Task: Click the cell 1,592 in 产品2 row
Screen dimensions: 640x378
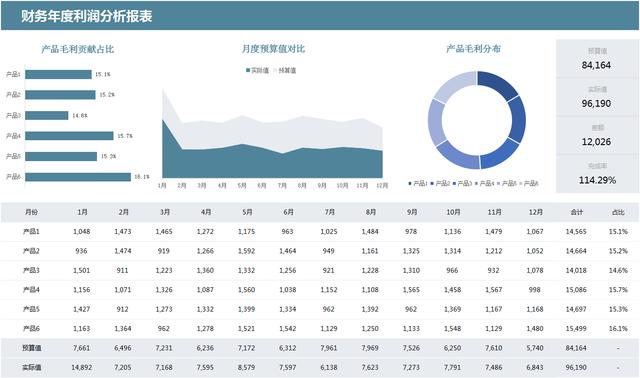Action: point(247,251)
